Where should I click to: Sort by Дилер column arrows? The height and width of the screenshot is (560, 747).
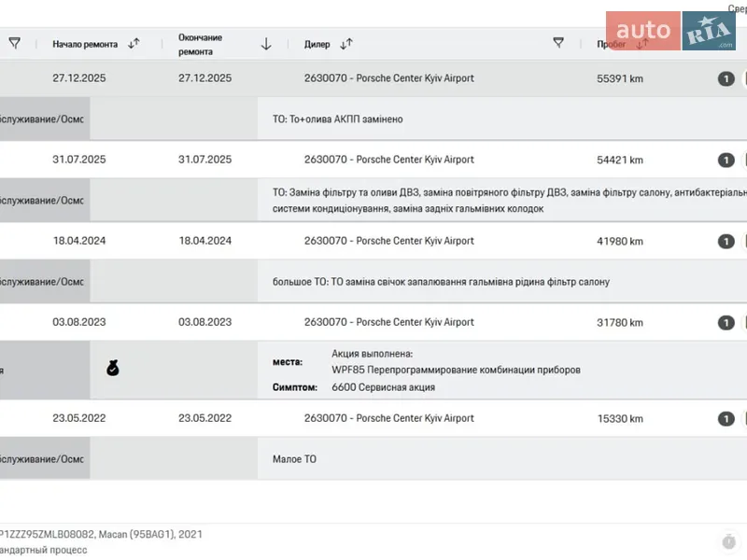tap(345, 44)
